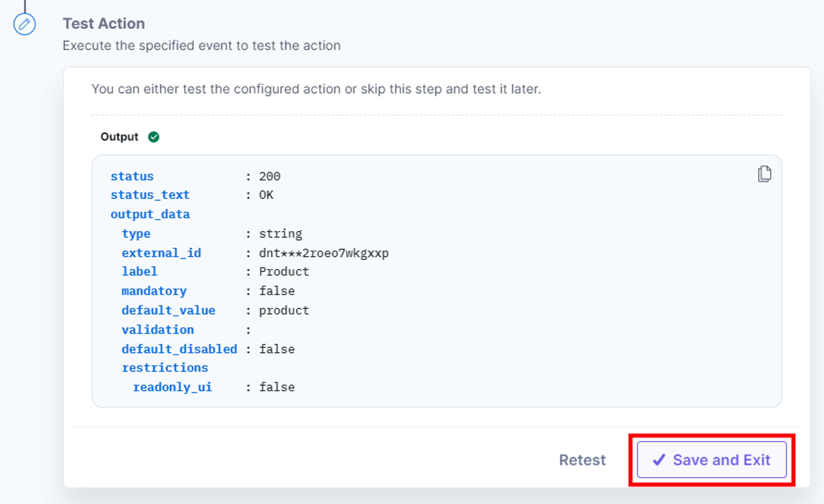This screenshot has width=824, height=504.
Task: Click the label key
Action: click(x=139, y=271)
